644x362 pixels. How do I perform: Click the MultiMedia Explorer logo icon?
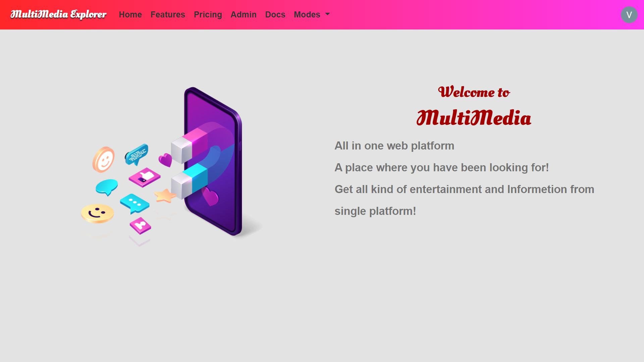58,15
